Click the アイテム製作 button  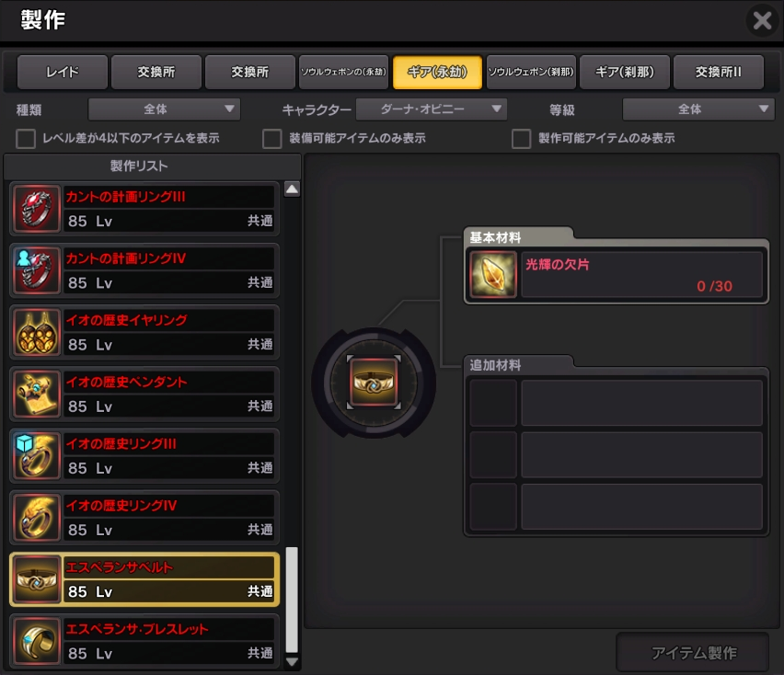pyautogui.click(x=693, y=653)
